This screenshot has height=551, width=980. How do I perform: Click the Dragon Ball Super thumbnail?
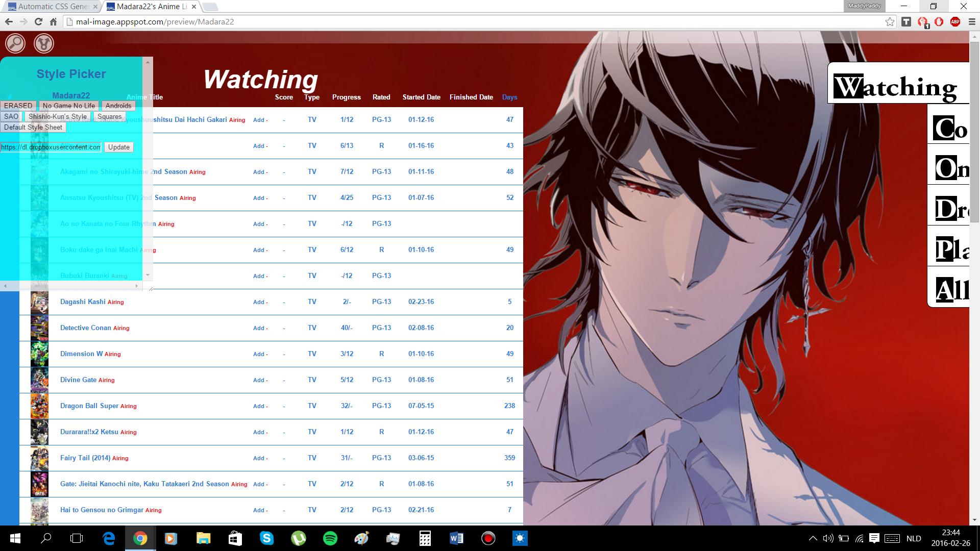(39, 406)
